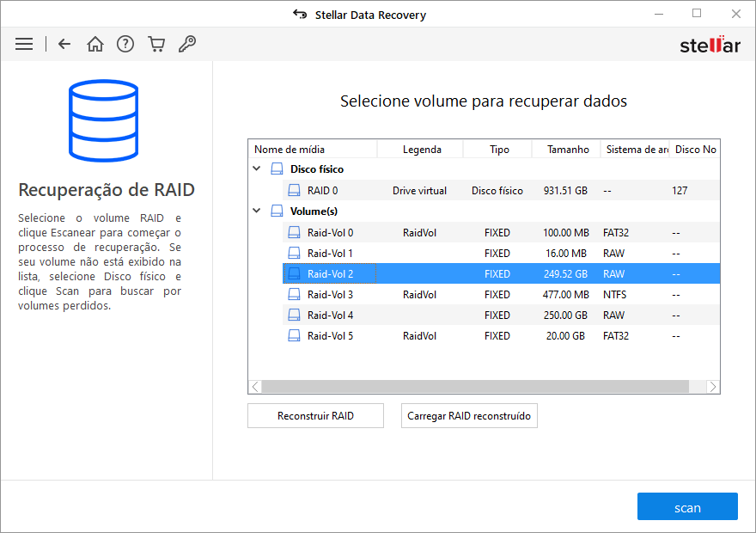This screenshot has width=756, height=533.
Task: Click drive icon next to Volume(s)
Action: tap(277, 211)
